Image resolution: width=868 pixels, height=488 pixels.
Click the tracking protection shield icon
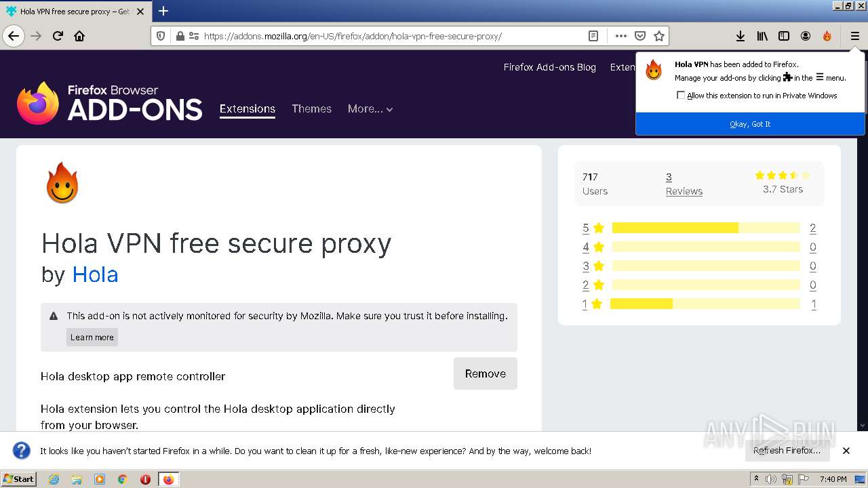pyautogui.click(x=161, y=36)
